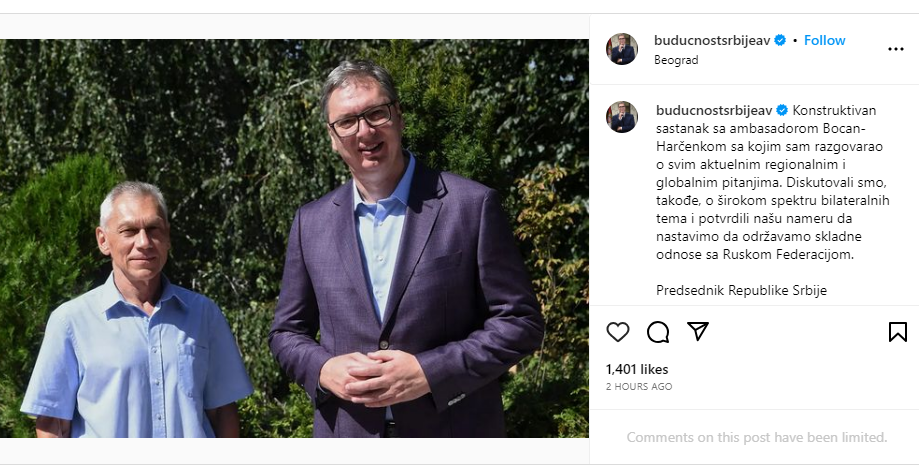This screenshot has height=476, width=919.
Task: Open comments via speech bubble icon
Action: tap(658, 332)
